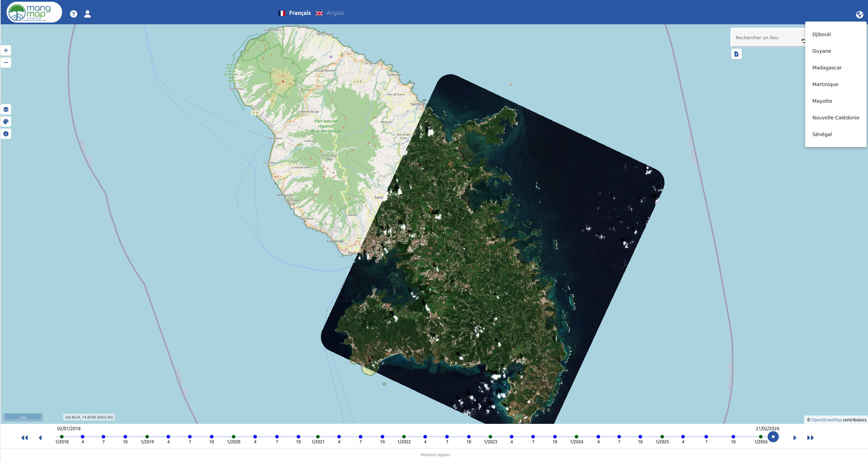Click the map information icon
This screenshot has height=461, width=868.
tap(6, 134)
